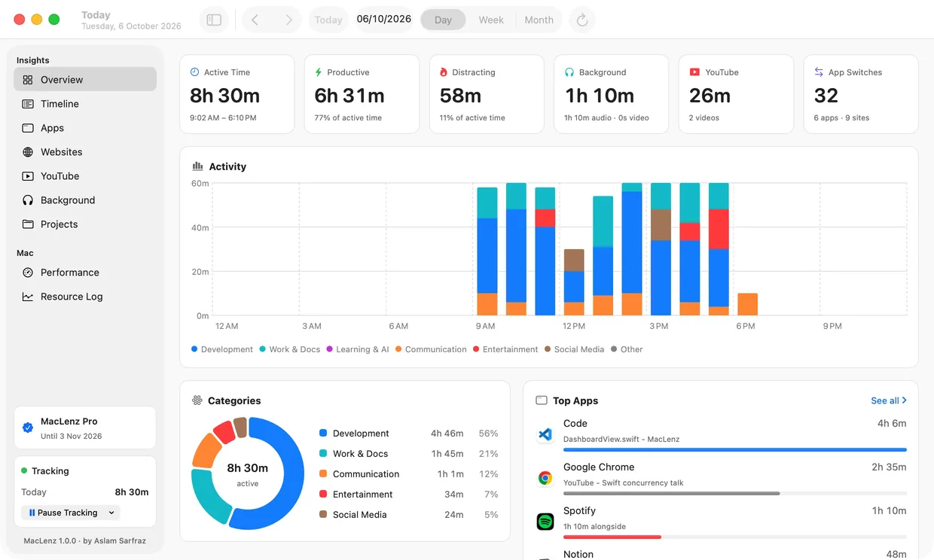
Task: Click the Today button in toolbar
Action: click(x=328, y=20)
